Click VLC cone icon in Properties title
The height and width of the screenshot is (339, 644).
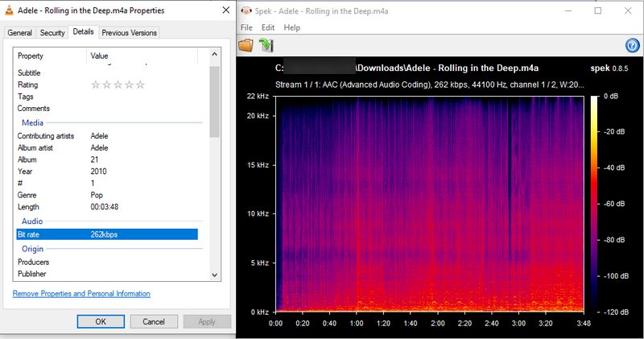9,10
